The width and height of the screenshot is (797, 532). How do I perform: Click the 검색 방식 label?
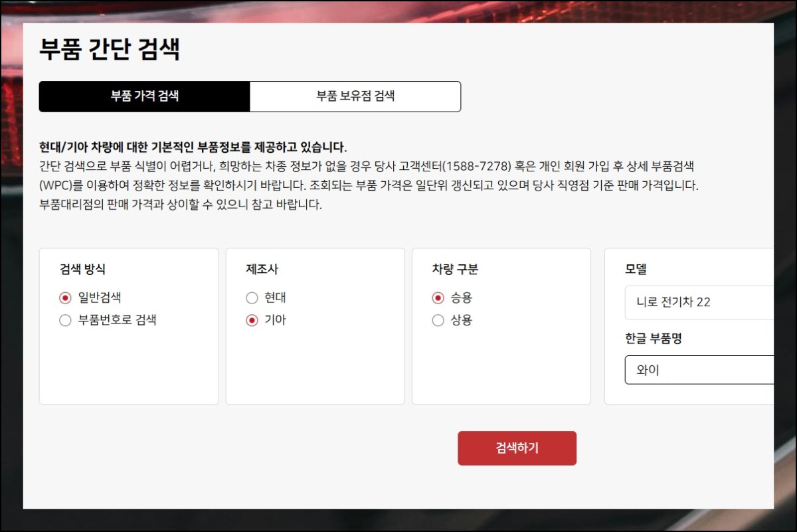pyautogui.click(x=82, y=270)
